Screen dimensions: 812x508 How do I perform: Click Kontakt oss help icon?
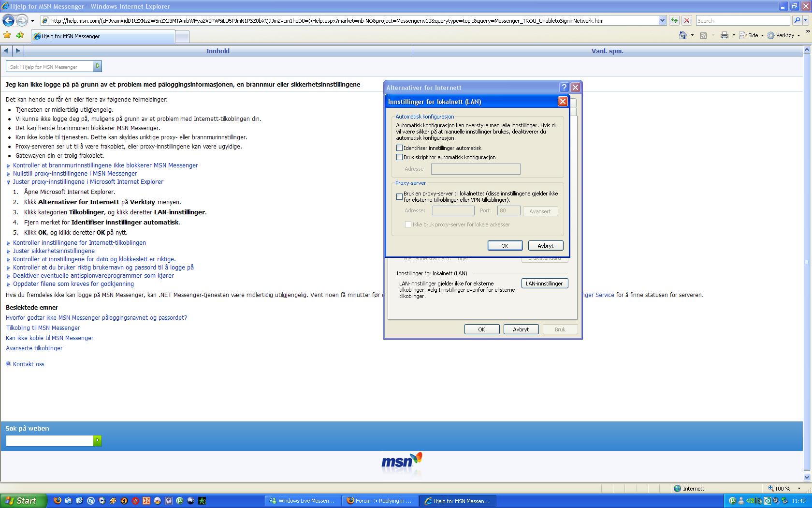click(8, 364)
